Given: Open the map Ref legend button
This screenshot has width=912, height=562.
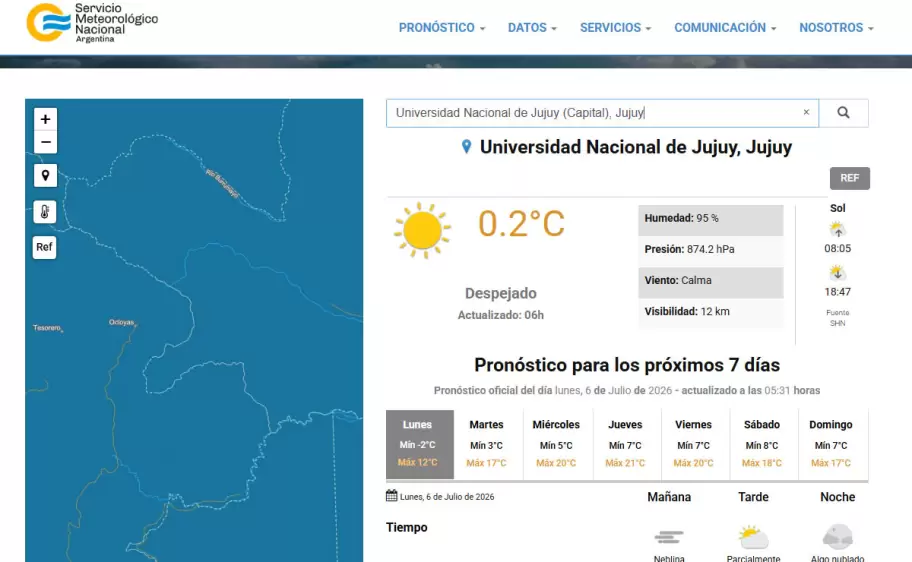Looking at the screenshot, I should click(44, 247).
